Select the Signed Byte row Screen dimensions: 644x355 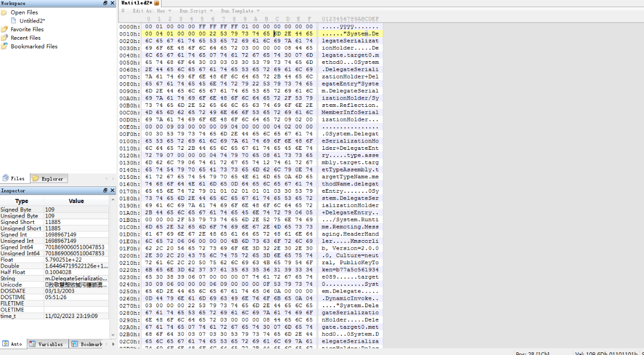[55, 209]
